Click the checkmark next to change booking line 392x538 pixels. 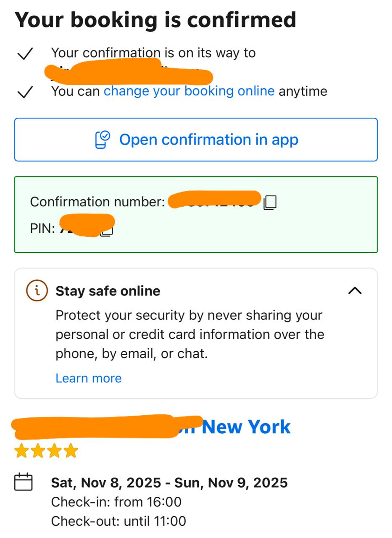pyautogui.click(x=25, y=92)
